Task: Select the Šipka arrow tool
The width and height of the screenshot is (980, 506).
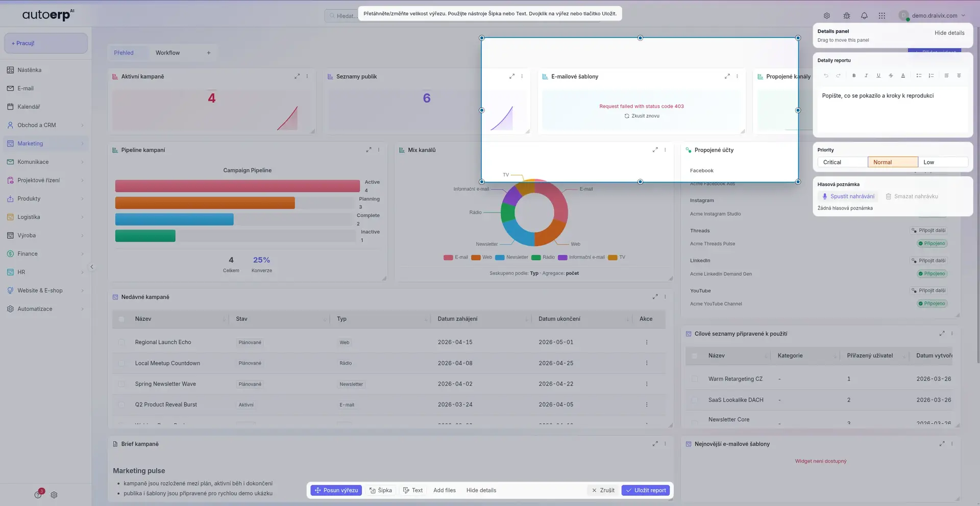Action: pyautogui.click(x=381, y=490)
